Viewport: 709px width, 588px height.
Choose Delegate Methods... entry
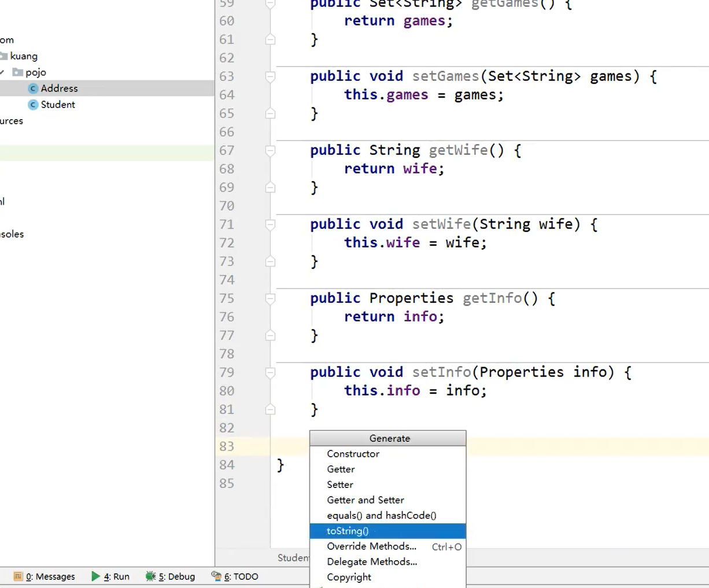pos(387,561)
